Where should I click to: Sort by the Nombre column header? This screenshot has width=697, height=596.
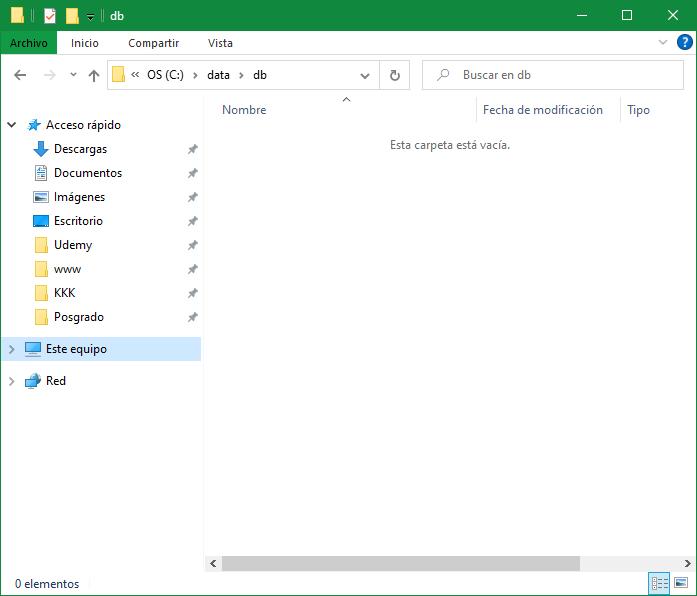click(244, 110)
